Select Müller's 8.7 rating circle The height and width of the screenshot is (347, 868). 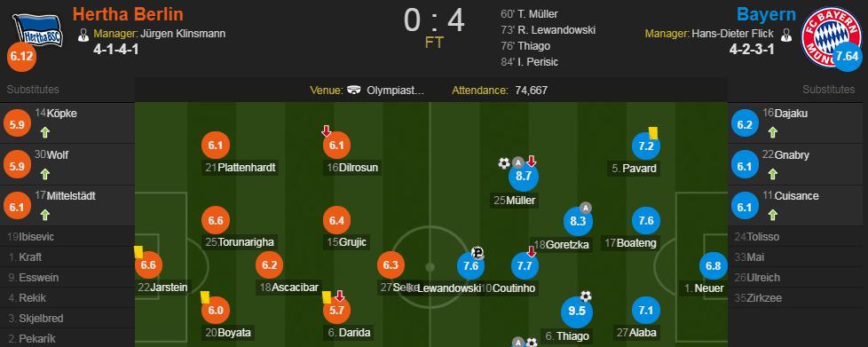pos(524,177)
